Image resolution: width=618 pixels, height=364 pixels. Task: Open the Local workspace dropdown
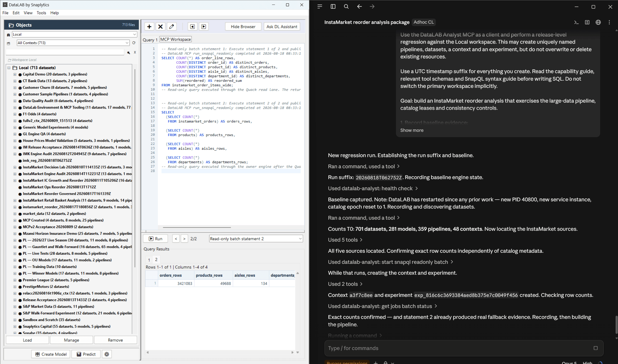[x=74, y=34]
